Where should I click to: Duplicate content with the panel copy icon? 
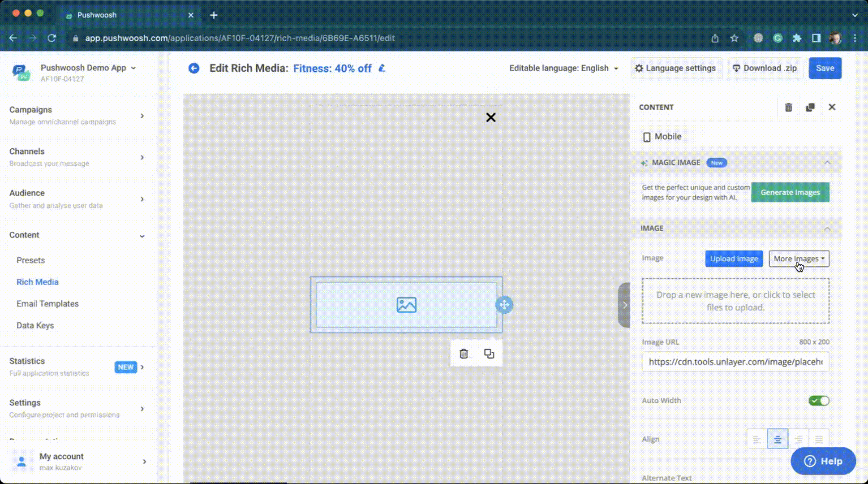[810, 108]
